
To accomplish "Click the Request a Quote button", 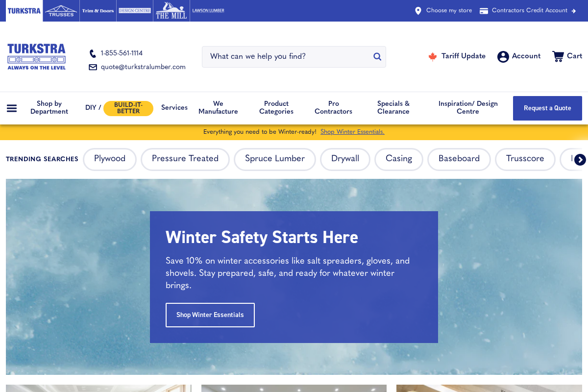I will [547, 108].
